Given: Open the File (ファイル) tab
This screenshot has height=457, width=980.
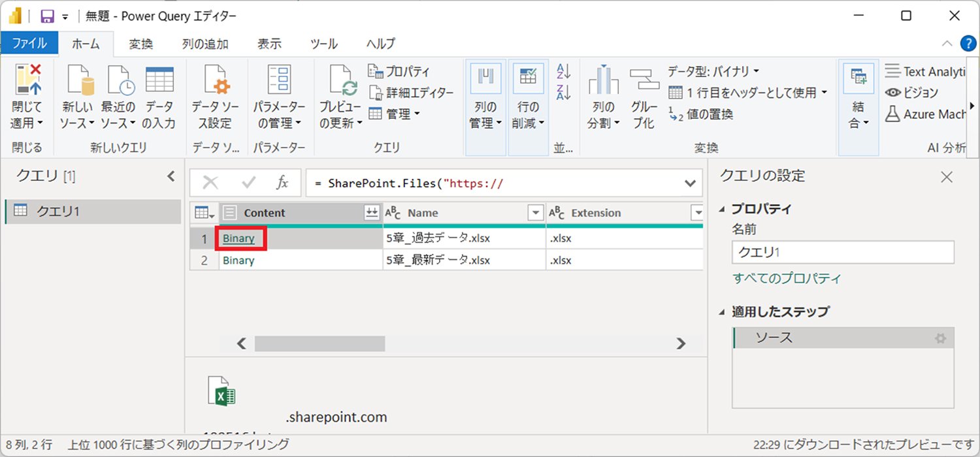Looking at the screenshot, I should pyautogui.click(x=29, y=44).
